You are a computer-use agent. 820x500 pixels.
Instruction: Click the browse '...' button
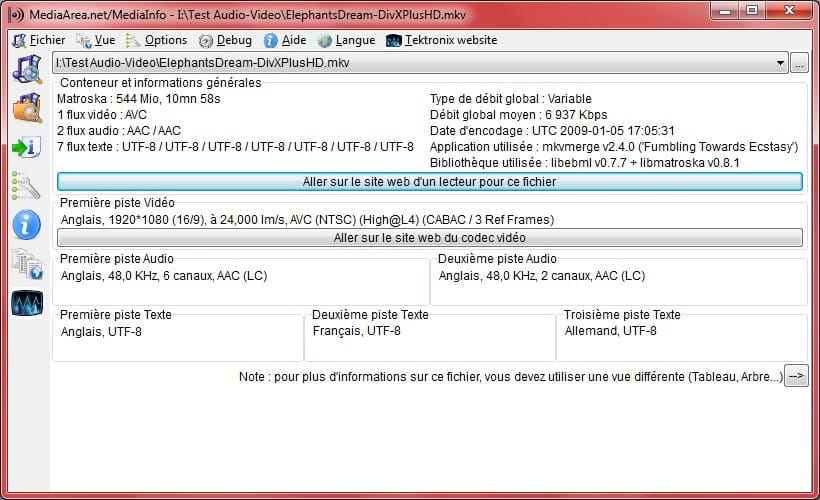point(799,63)
